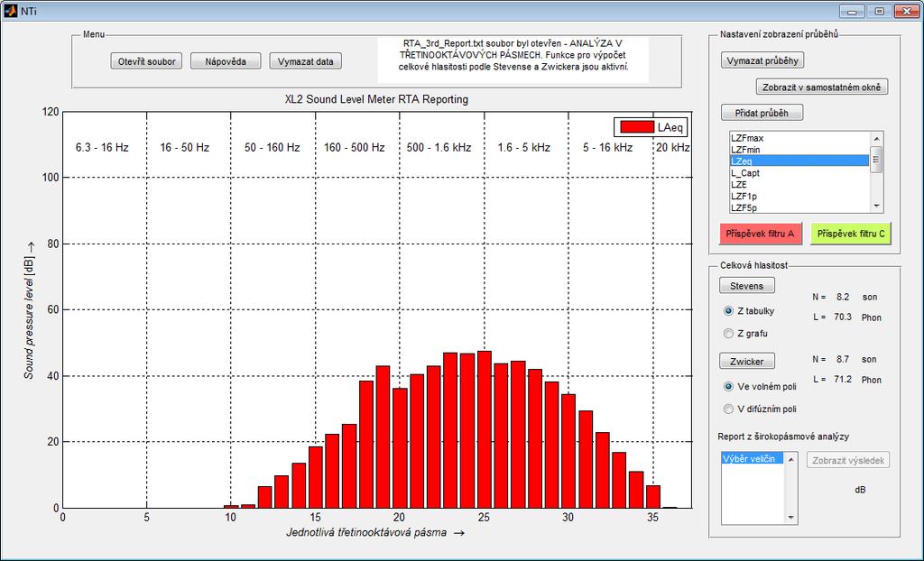Select LZE in the curve list
This screenshot has width=924, height=561.
[799, 185]
